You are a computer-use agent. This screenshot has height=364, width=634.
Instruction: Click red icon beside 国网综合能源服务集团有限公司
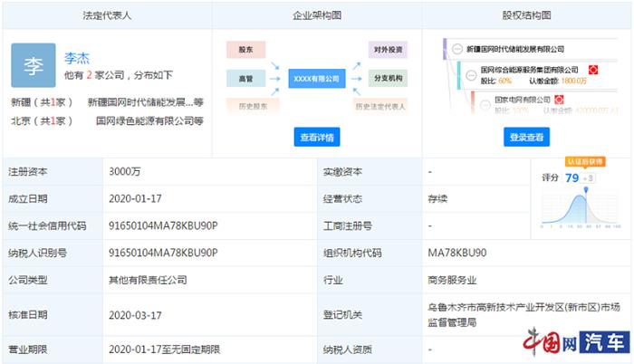point(592,70)
